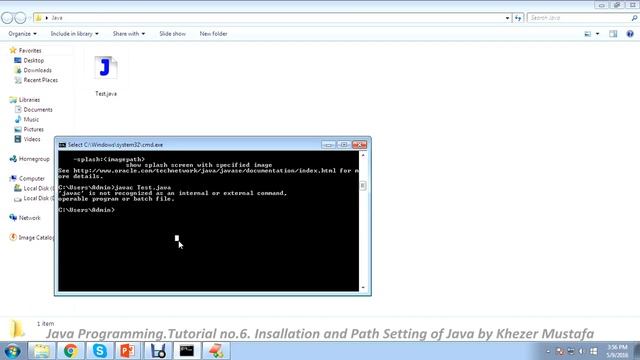Open the Documents library
This screenshot has height=360, width=640.
pos(33,109)
